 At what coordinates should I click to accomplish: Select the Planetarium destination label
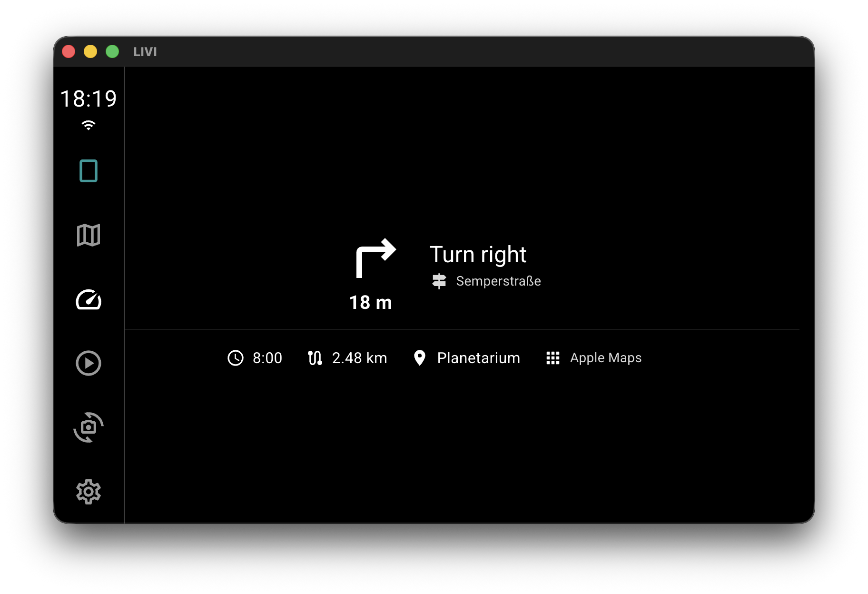pos(478,358)
